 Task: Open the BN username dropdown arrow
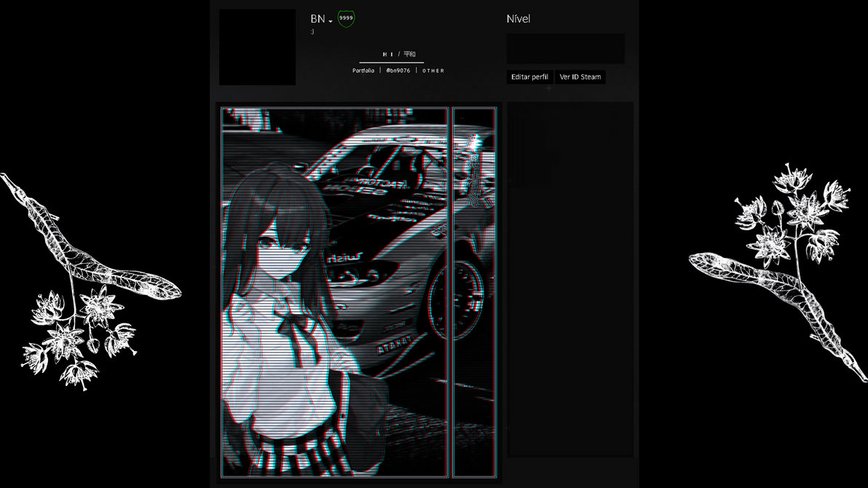click(331, 21)
